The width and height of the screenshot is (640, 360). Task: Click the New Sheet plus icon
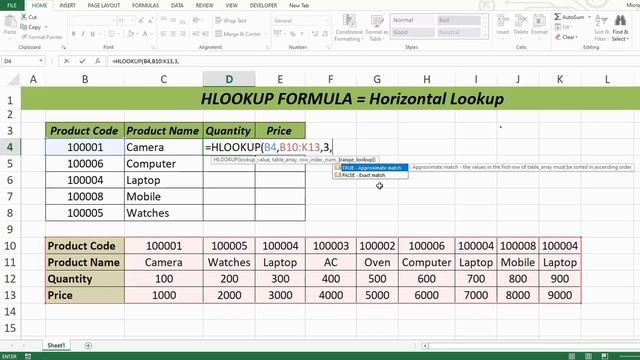click(88, 346)
